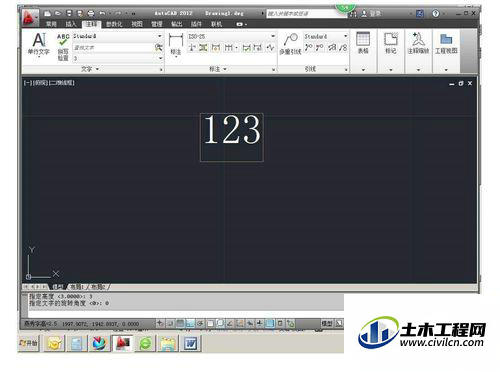Toggle object snap in the status bar
Image resolution: width=500 pixels, height=372 pixels.
[210, 323]
